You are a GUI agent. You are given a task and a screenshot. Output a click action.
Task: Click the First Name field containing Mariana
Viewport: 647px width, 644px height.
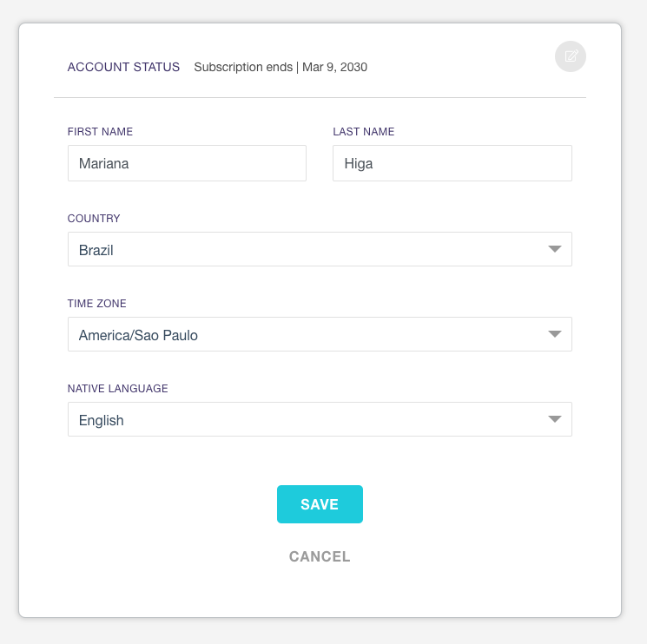click(x=187, y=163)
